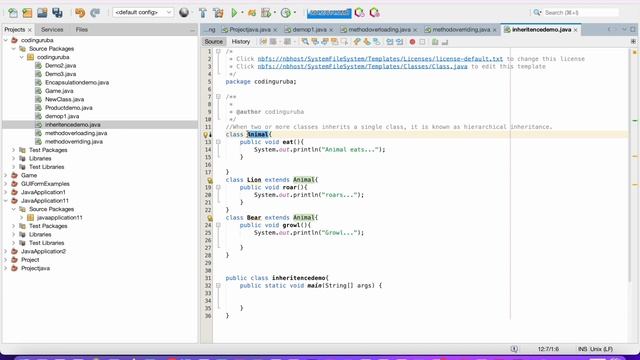Screen dimensions: 640x360
Task: Close the Projects panel tab
Action: click(29, 30)
